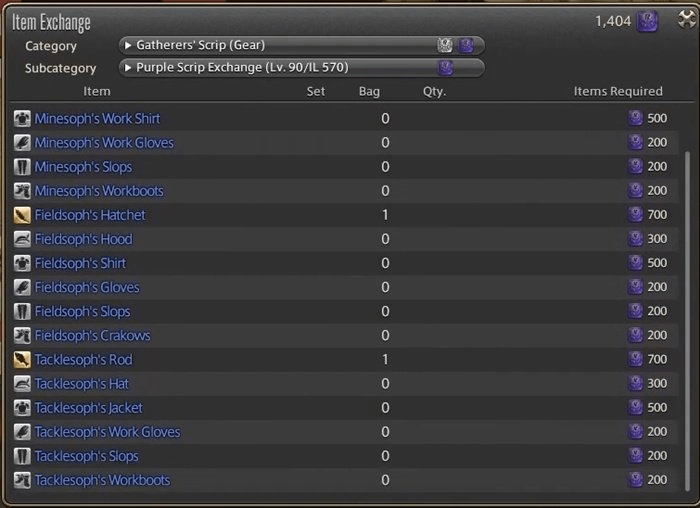
Task: Open the Purple Scrip Exchange subcategory dropdown
Action: pos(302,68)
